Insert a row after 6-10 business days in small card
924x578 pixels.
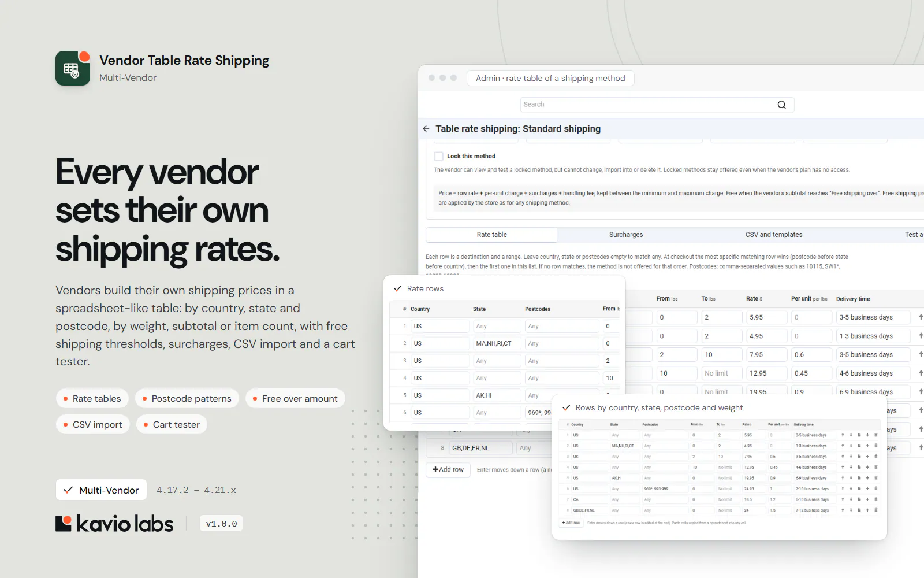(867, 499)
